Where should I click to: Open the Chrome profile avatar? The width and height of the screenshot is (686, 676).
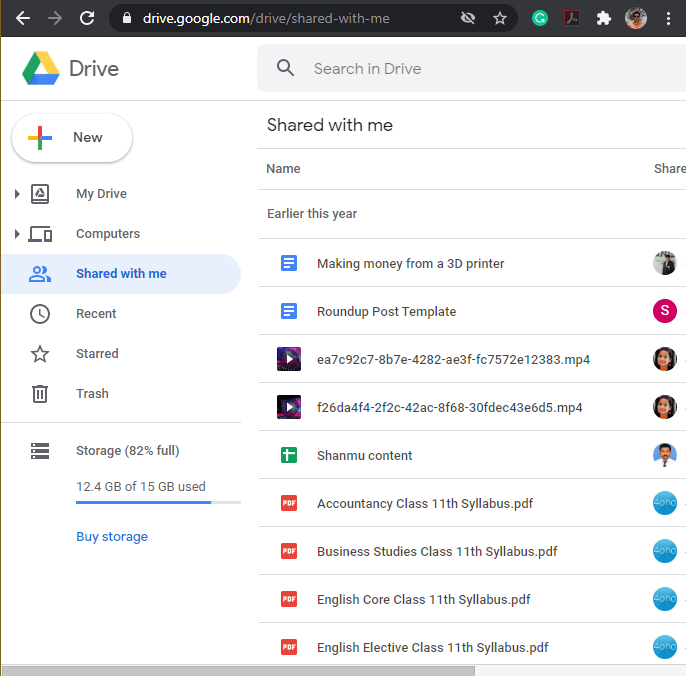[636, 18]
